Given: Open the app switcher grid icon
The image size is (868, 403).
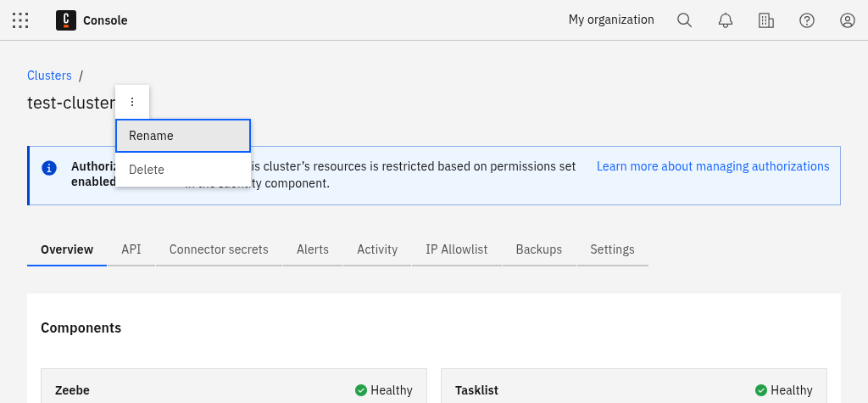Looking at the screenshot, I should (x=20, y=20).
